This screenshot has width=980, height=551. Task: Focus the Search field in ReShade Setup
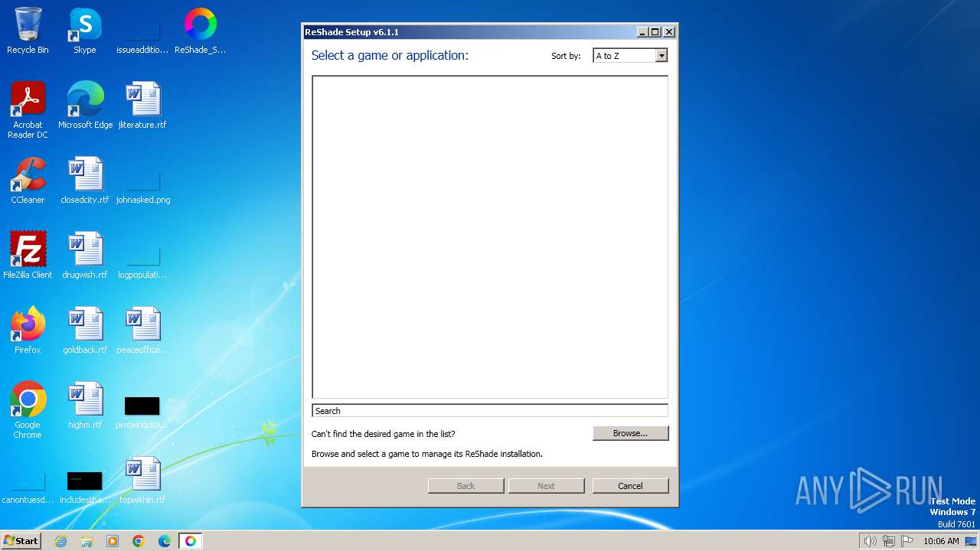[x=490, y=411]
